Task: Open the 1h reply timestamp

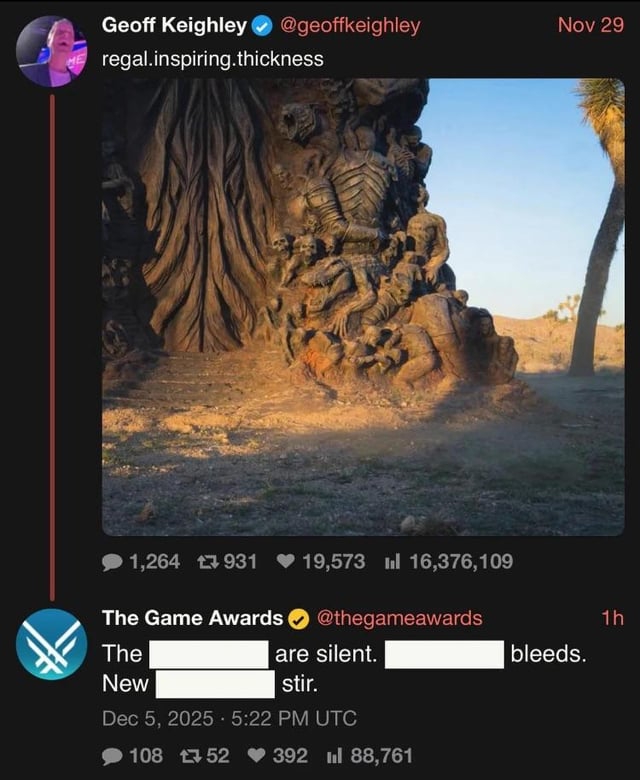Action: [x=612, y=618]
